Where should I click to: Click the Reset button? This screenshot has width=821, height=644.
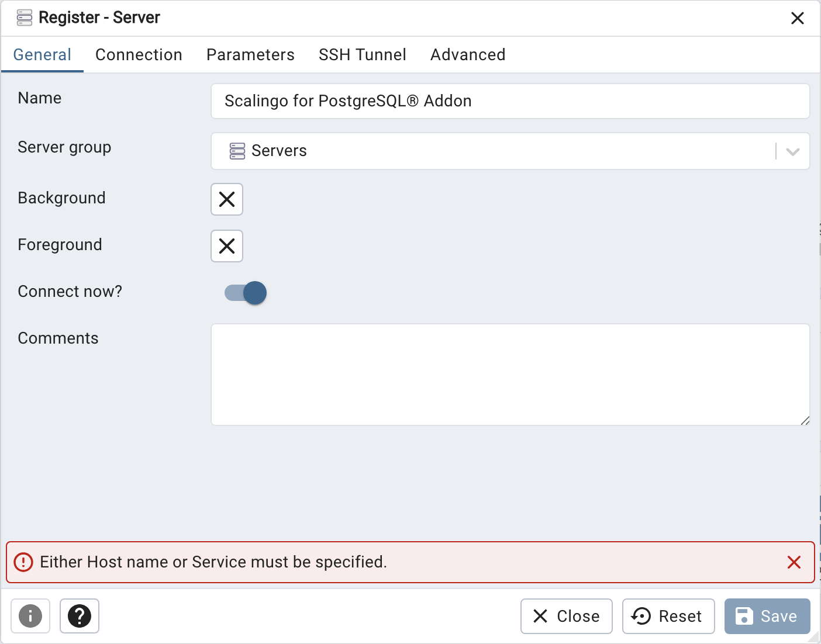[x=668, y=616]
